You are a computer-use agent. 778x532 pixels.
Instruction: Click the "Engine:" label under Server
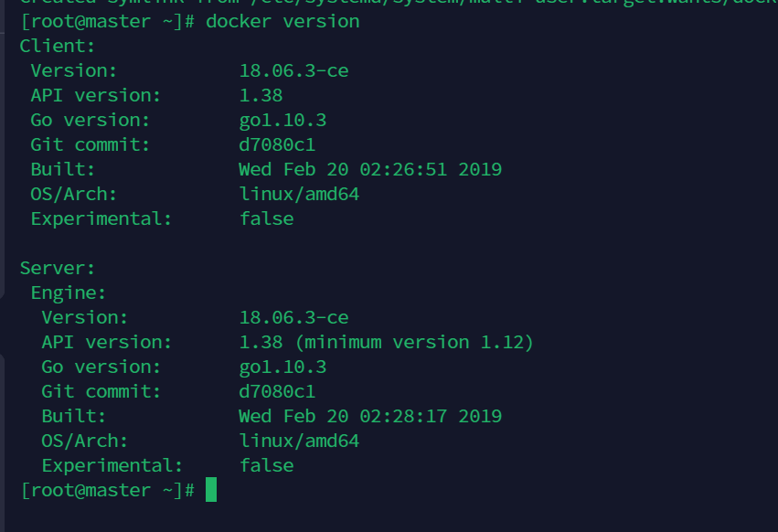69,293
